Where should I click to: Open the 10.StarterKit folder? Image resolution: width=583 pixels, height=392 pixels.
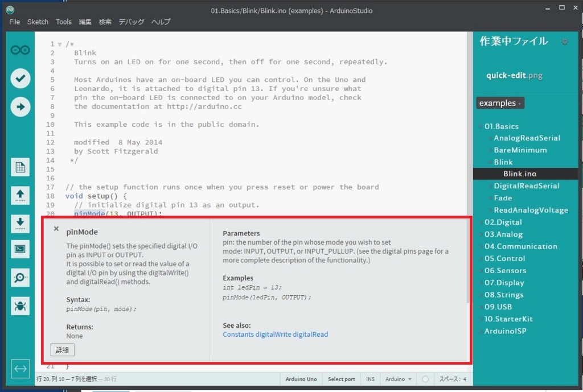tap(508, 319)
